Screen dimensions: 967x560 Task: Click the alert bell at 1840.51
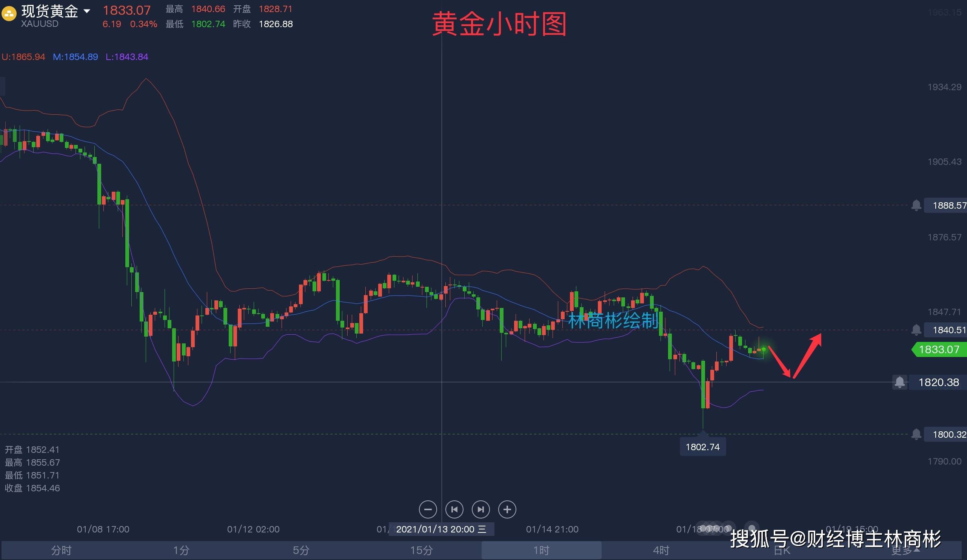coord(916,330)
